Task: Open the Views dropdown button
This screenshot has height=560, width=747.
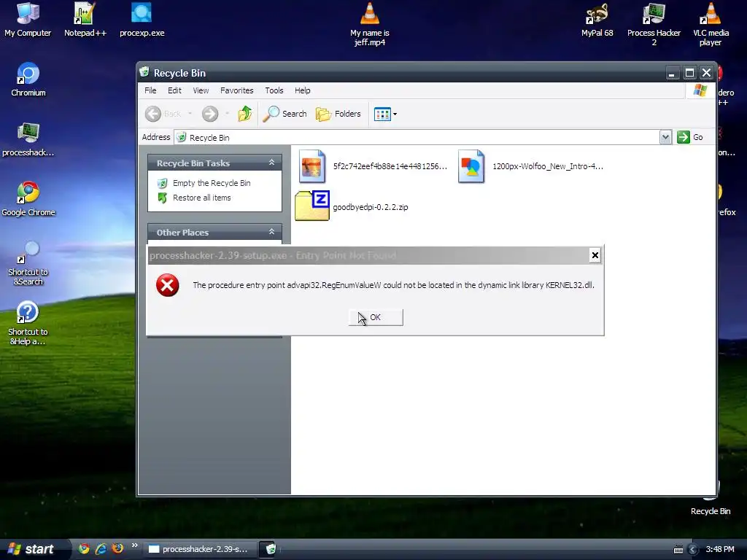Action: coord(385,114)
